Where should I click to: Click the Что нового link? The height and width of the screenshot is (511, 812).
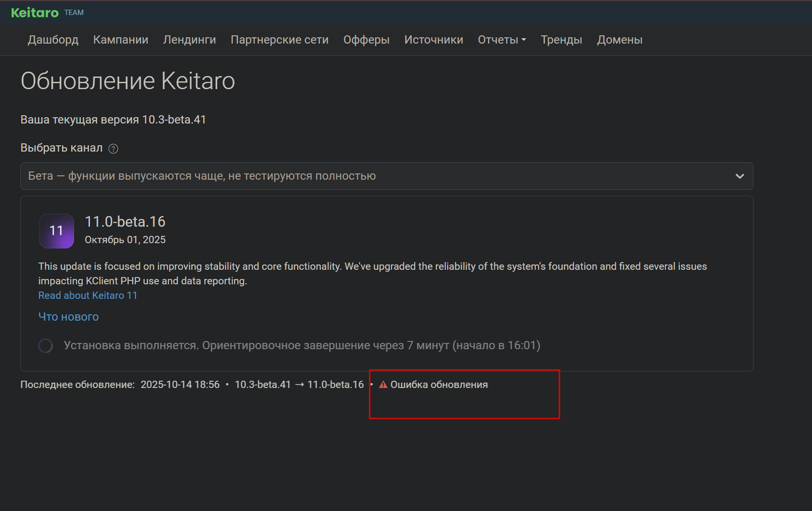(68, 317)
